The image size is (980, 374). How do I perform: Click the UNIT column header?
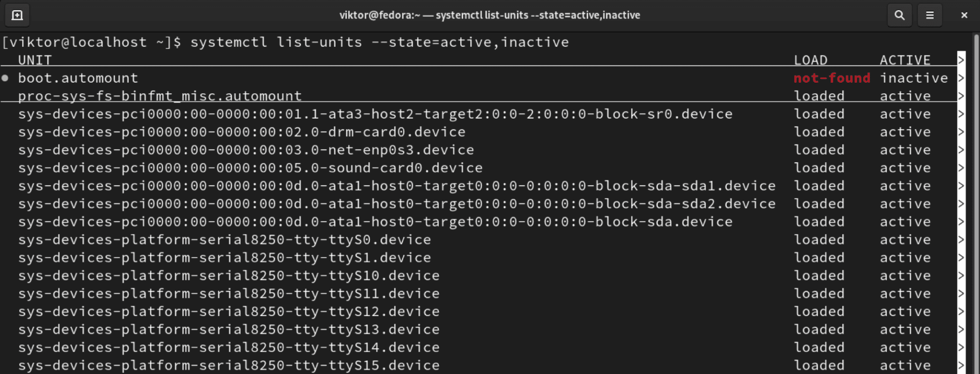[x=35, y=60]
